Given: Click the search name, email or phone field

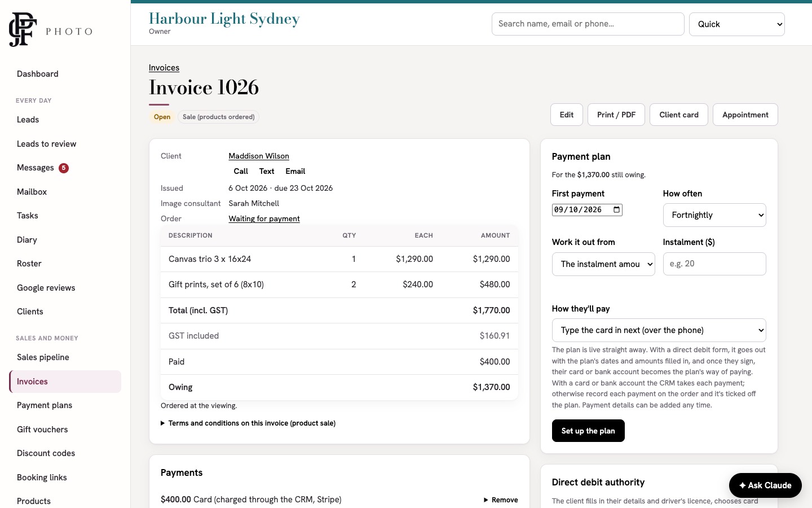Looking at the screenshot, I should coord(588,24).
